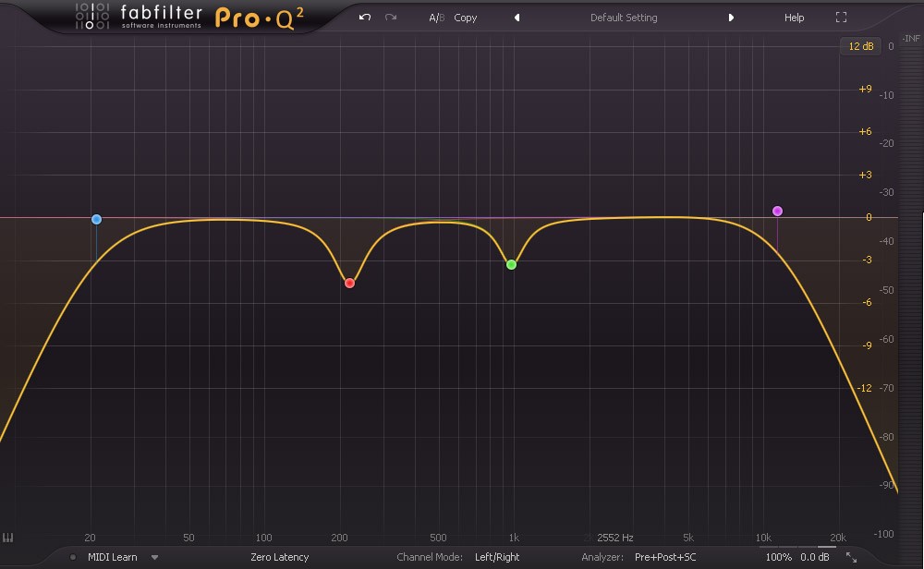This screenshot has height=569, width=924.
Task: Open the 12 dB display range dropdown
Action: tap(860, 46)
